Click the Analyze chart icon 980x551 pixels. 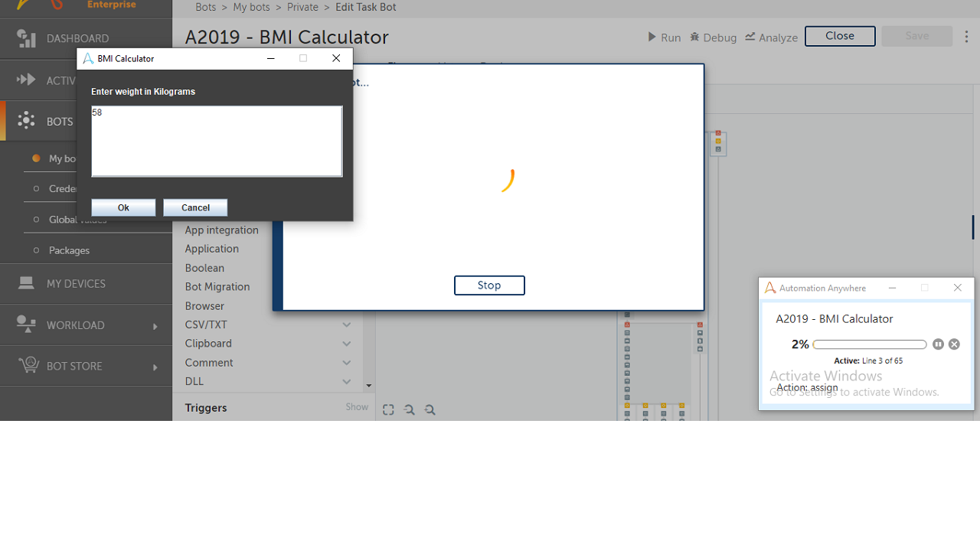click(750, 37)
